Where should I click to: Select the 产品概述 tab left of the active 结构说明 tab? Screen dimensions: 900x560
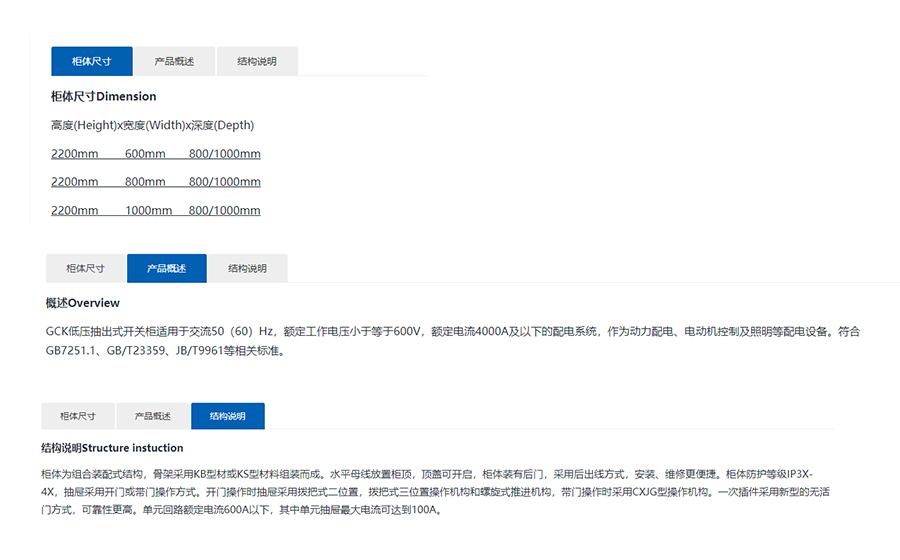pos(153,416)
